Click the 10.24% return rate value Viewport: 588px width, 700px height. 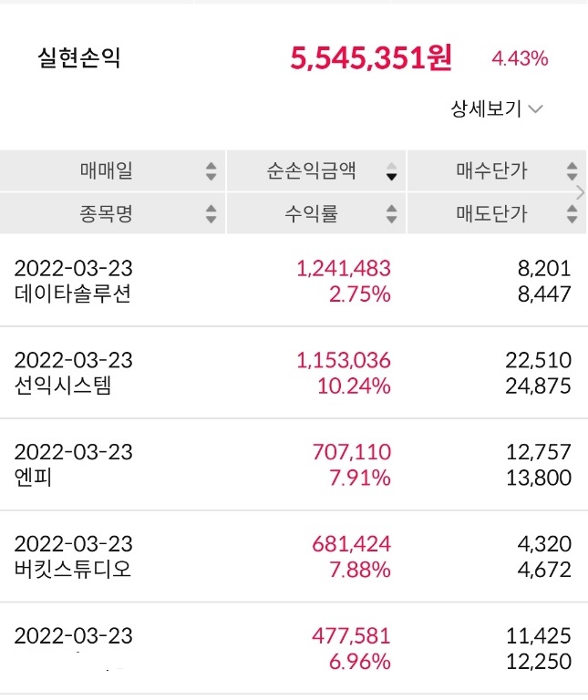click(356, 386)
